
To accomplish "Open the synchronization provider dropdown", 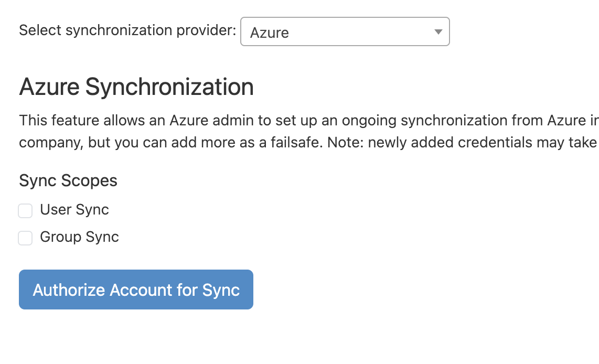I will (x=345, y=32).
